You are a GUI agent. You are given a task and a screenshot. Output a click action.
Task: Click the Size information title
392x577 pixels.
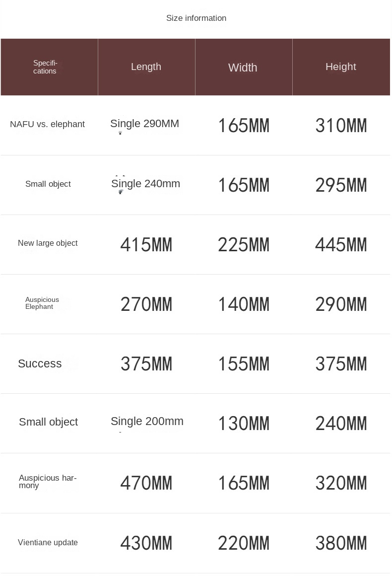196,18
